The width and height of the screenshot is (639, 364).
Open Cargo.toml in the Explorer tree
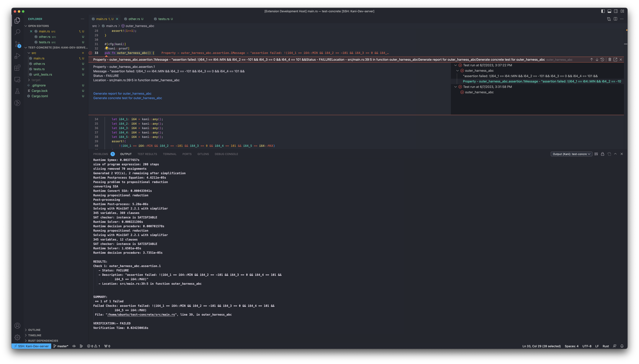pyautogui.click(x=40, y=96)
